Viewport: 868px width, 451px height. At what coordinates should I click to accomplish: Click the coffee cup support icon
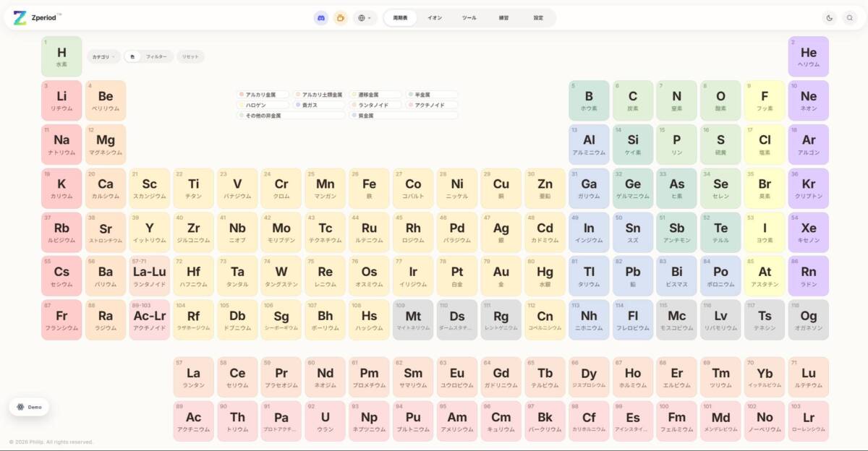click(341, 18)
